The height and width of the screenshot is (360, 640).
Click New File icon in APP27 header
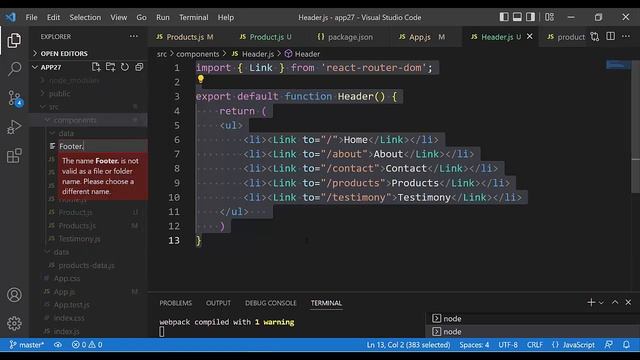[x=96, y=67]
